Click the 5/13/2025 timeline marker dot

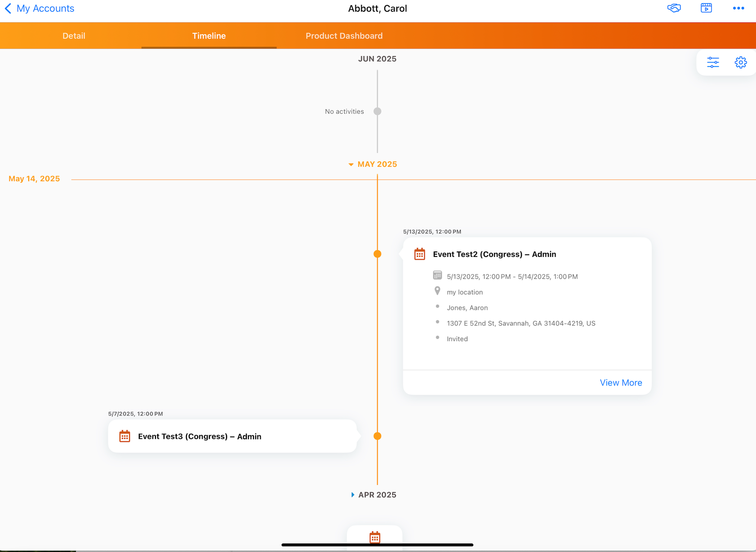[x=378, y=254]
